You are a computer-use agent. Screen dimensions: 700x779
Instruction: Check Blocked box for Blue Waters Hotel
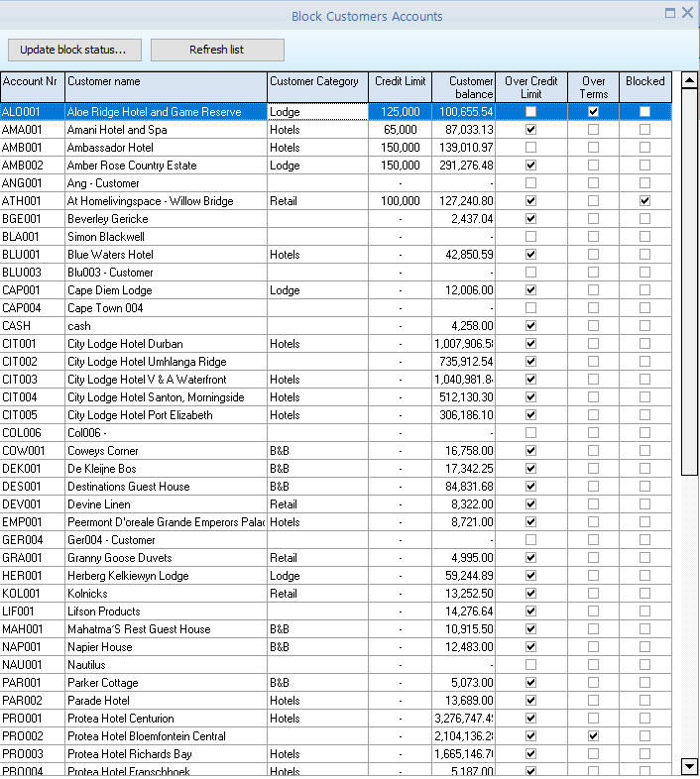(644, 255)
